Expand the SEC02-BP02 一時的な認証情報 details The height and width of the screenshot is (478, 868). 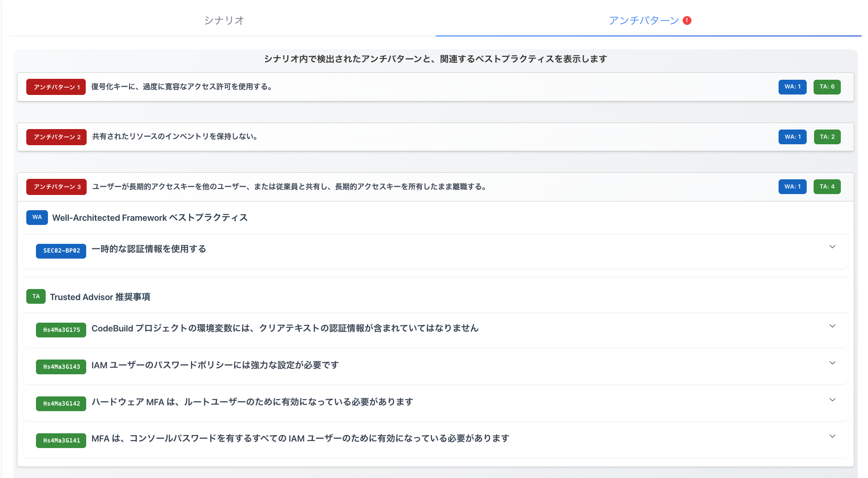tap(832, 247)
